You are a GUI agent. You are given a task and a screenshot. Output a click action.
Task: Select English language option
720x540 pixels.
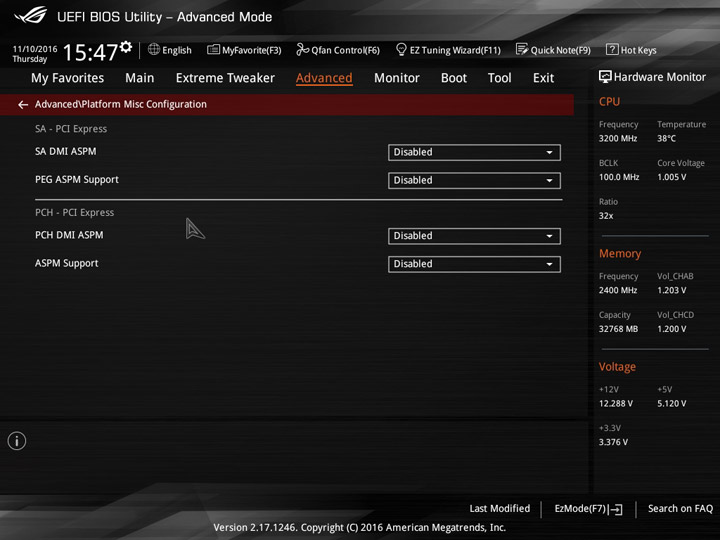coord(177,50)
